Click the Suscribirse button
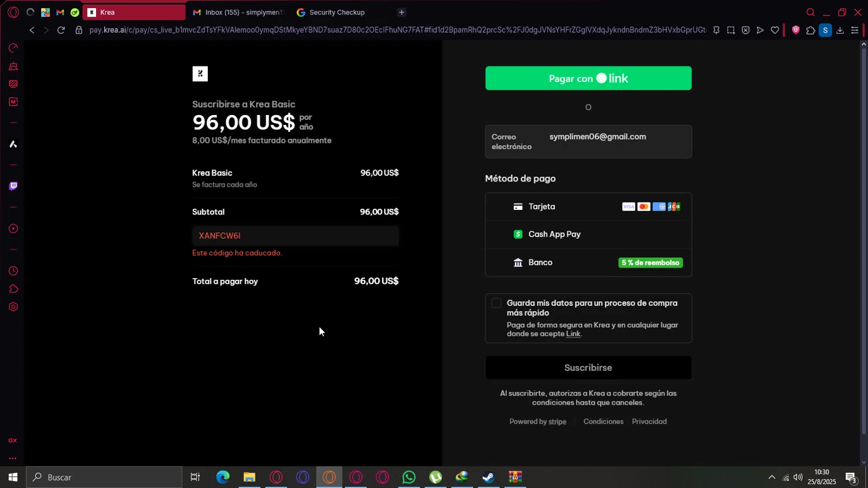The height and width of the screenshot is (488, 868). point(589,368)
